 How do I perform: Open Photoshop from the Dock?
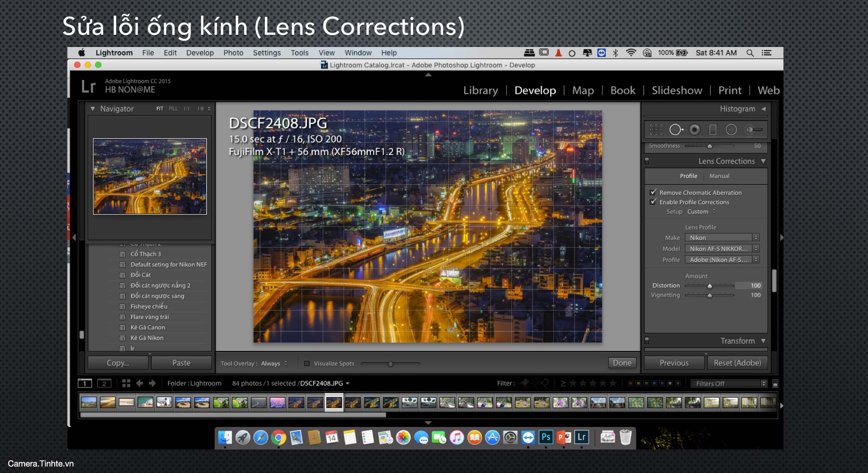546,437
